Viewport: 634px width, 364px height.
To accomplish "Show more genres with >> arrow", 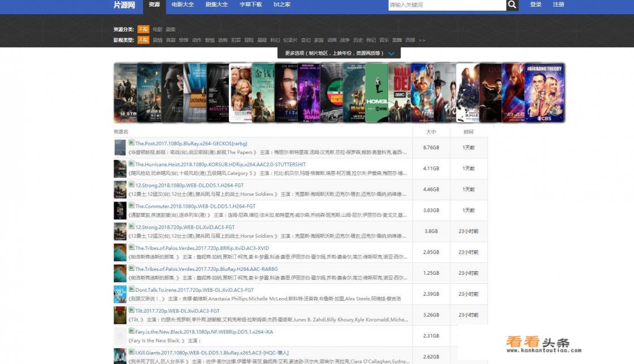I will pyautogui.click(x=422, y=40).
